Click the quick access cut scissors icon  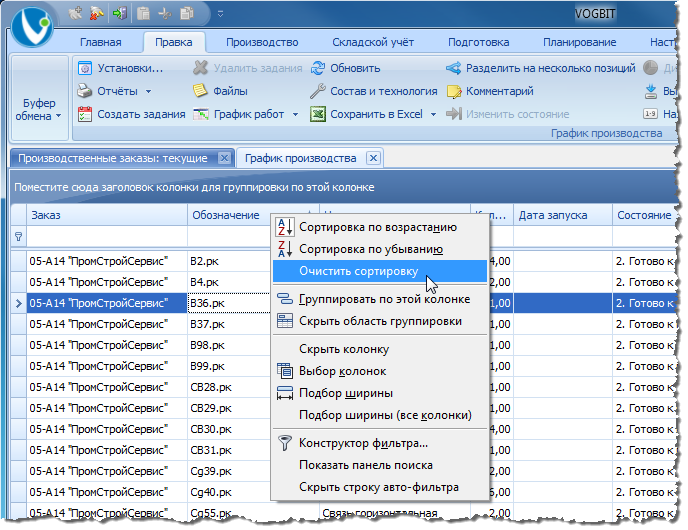click(165, 14)
